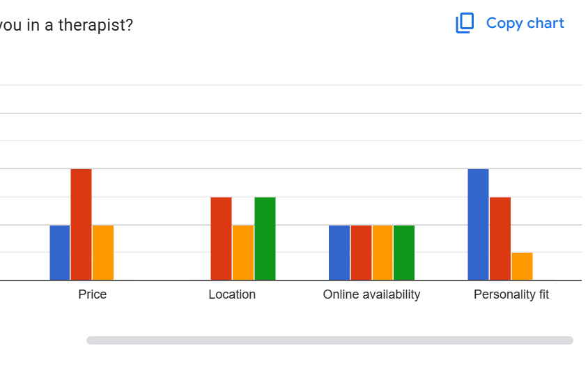
Task: Click the green Location bar
Action: coord(265,239)
